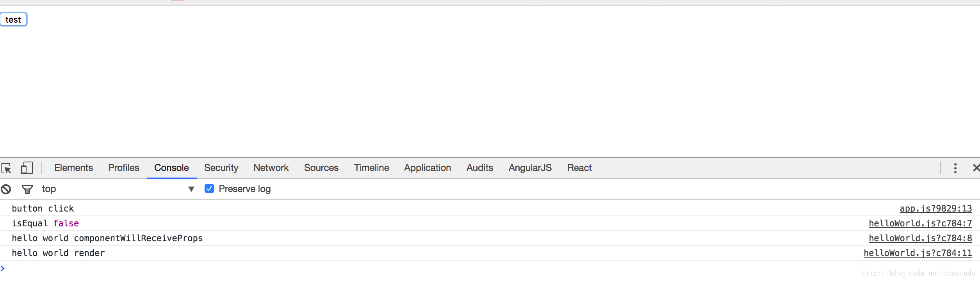
Task: Open the DevTools three-dot menu
Action: 955,168
